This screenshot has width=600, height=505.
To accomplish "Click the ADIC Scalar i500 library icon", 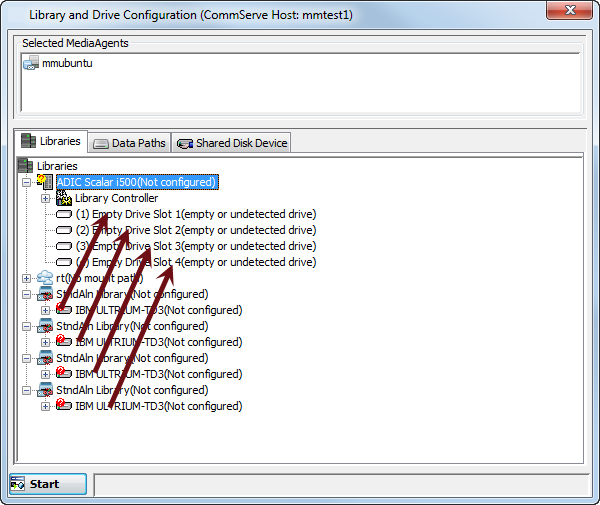I will (45, 182).
